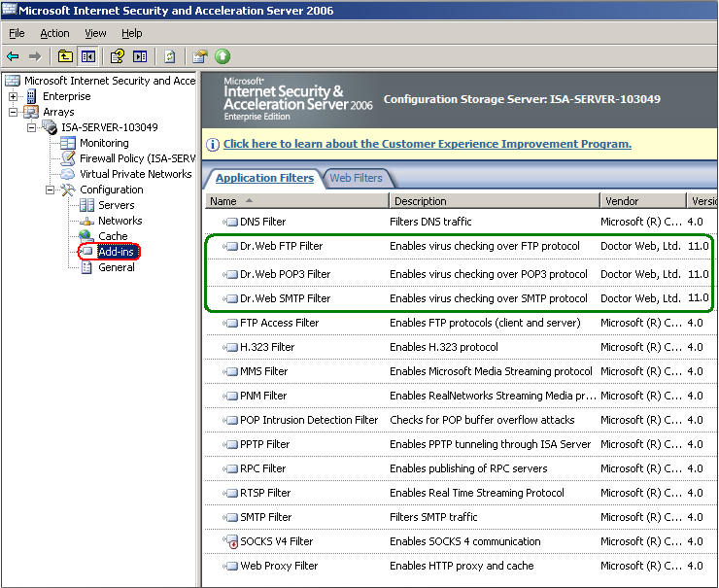This screenshot has height=588, width=719.
Task: Click the Virtual Private Networks cloud icon
Action: (x=68, y=174)
